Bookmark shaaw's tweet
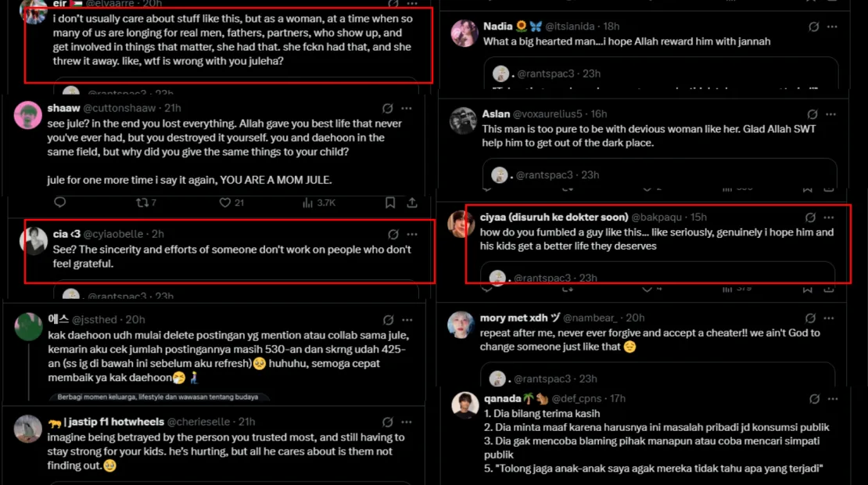 [389, 203]
